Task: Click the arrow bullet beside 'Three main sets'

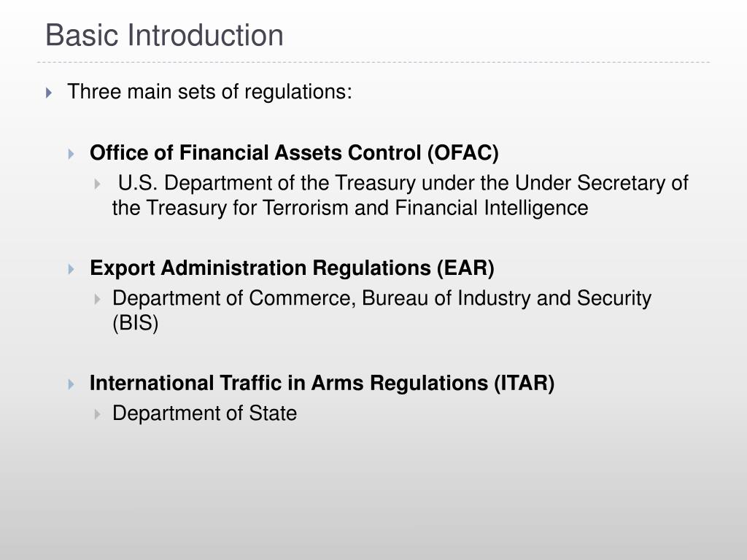Action: point(49,93)
